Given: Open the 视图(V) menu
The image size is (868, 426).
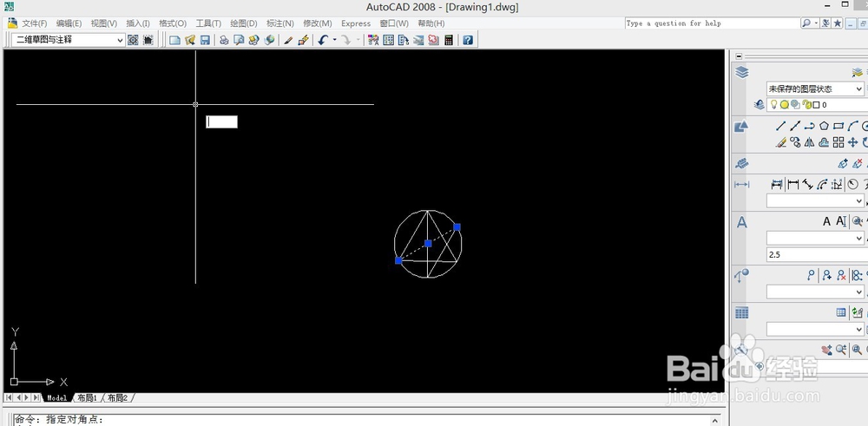Looking at the screenshot, I should [x=104, y=23].
